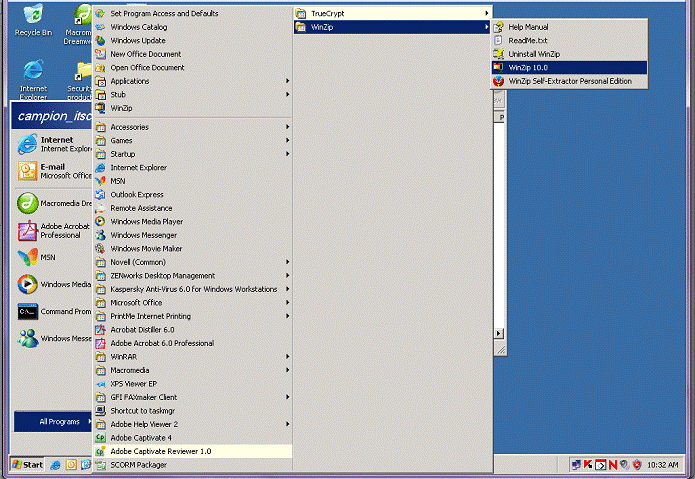Open GFI FAXmaker Client folder
The height and width of the screenshot is (479, 695).
[x=193, y=397]
